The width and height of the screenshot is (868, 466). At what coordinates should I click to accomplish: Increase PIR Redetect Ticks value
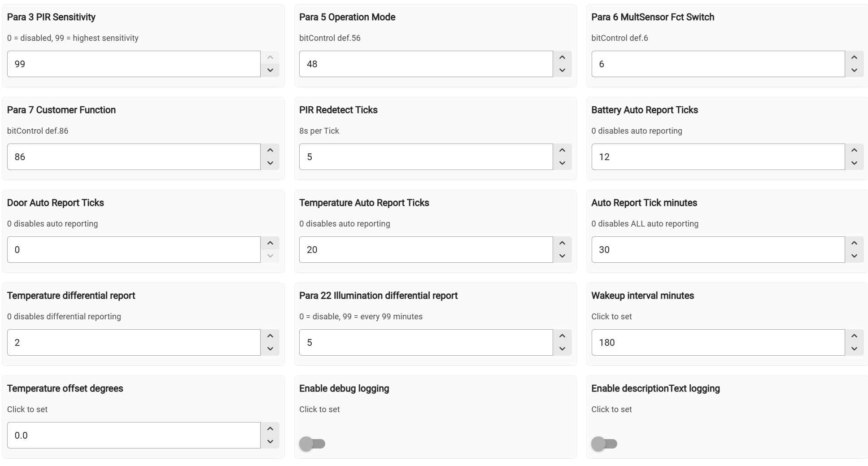point(562,150)
